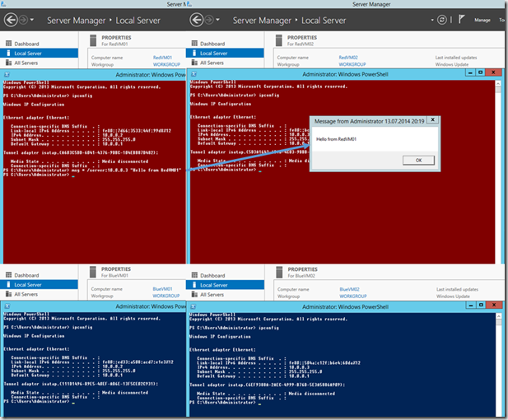The image size is (508, 420).
Task: Expand small arrow left of refresh icon
Action: (432, 20)
